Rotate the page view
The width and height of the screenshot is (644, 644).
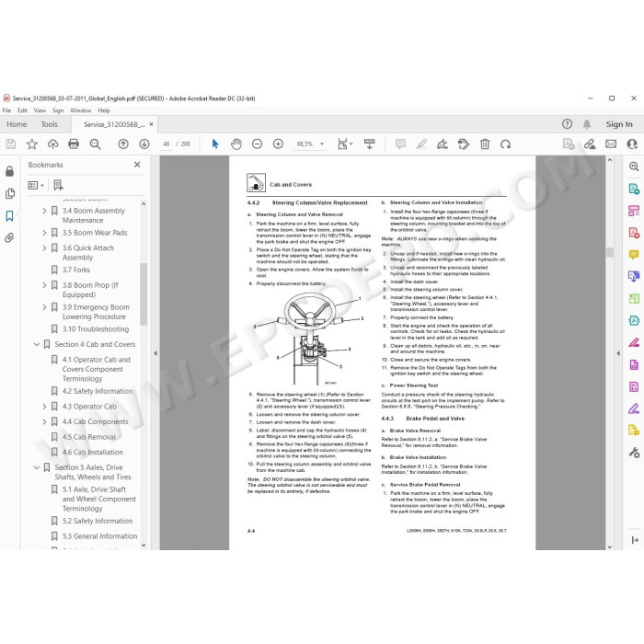pyautogui.click(x=505, y=144)
